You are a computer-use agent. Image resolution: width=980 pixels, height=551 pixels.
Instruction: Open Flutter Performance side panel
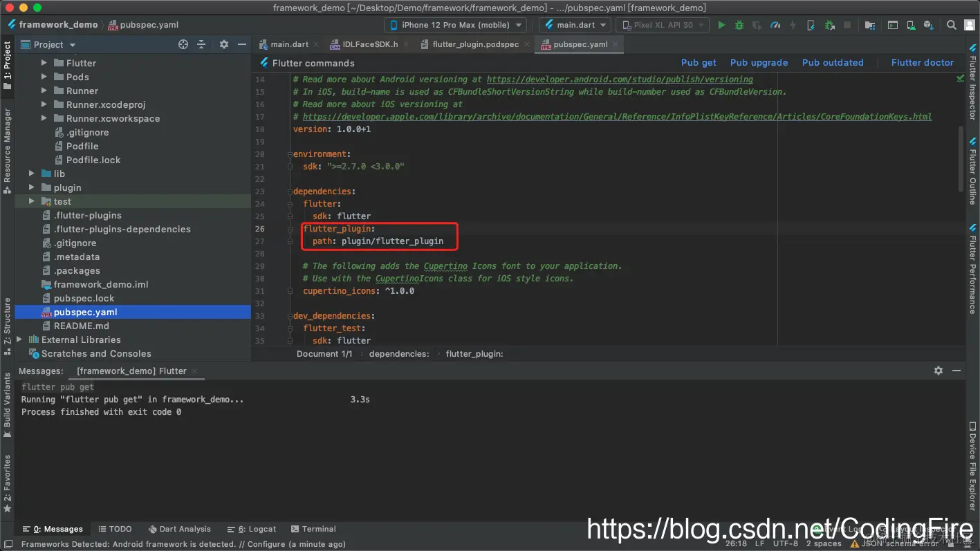click(972, 268)
